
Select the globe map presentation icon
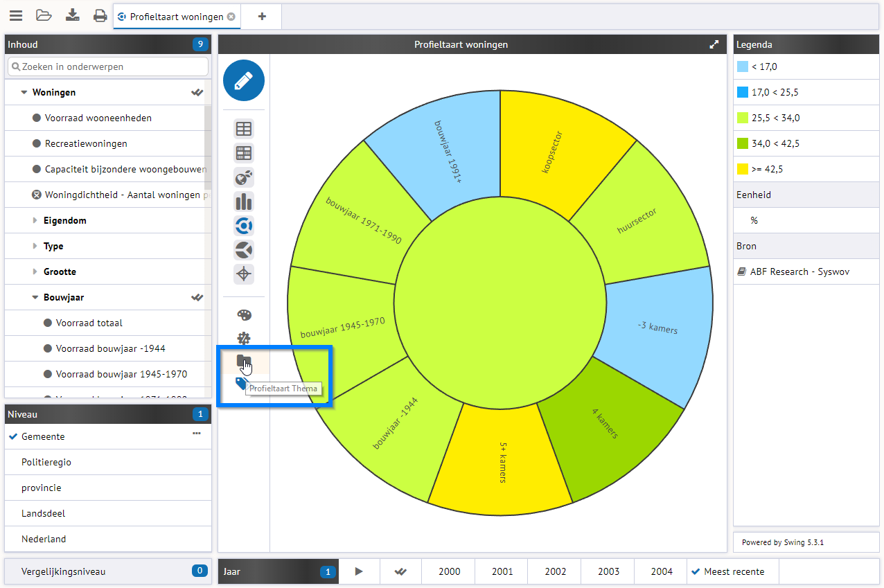tap(244, 177)
